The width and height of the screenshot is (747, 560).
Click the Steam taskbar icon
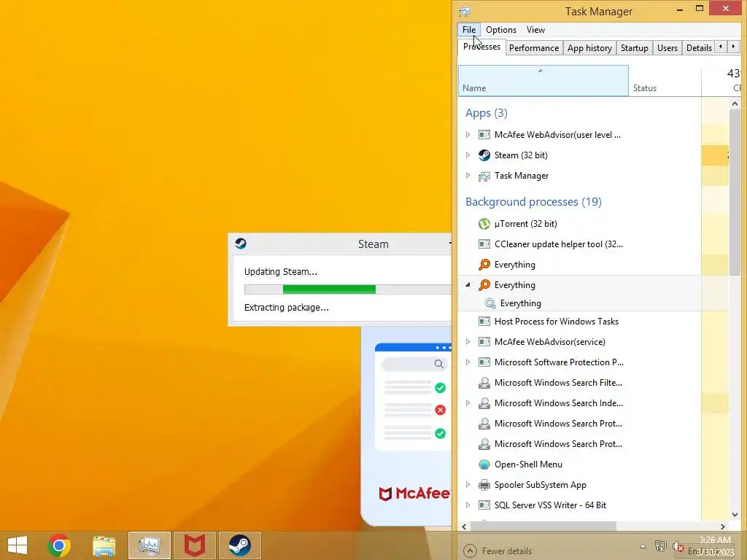pos(239,545)
